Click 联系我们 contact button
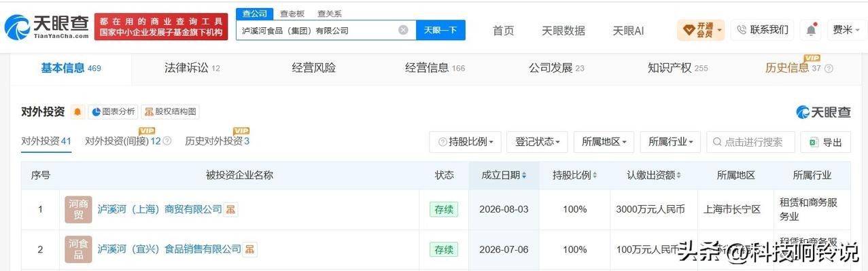The width and height of the screenshot is (868, 271). pyautogui.click(x=763, y=30)
